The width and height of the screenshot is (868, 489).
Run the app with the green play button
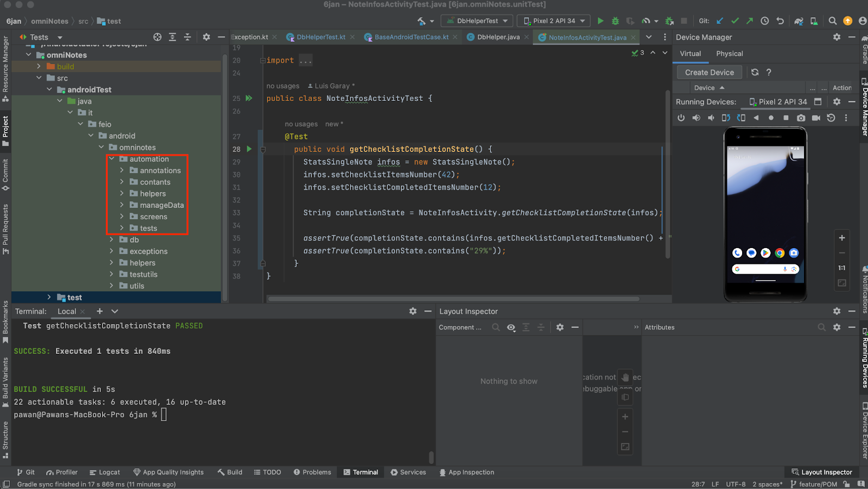click(x=600, y=21)
